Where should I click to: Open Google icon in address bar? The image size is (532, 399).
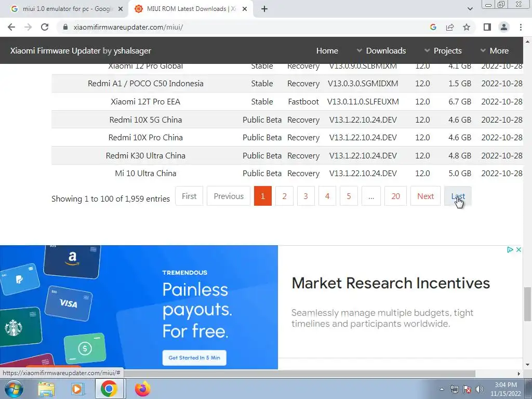point(433,27)
